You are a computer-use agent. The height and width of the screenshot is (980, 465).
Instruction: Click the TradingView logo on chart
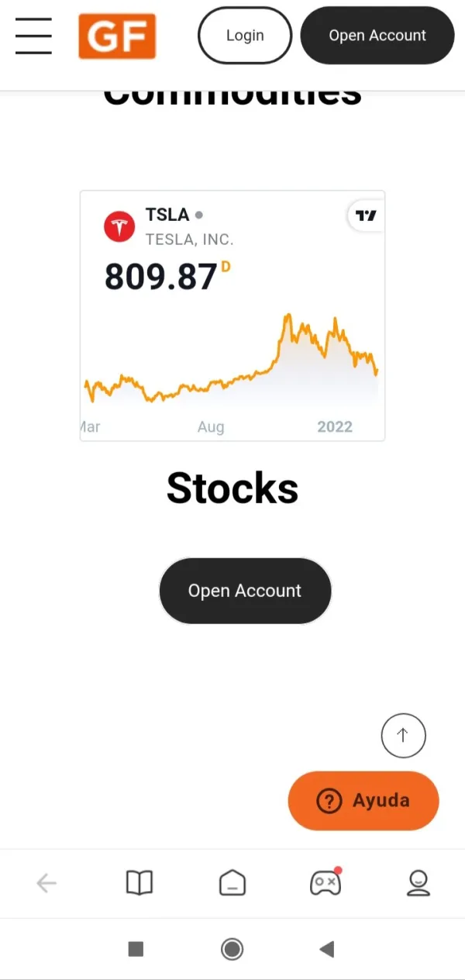(366, 216)
